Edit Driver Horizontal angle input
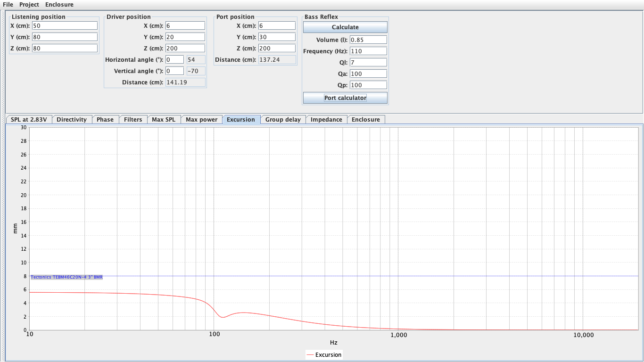The image size is (644, 362). 174,59
